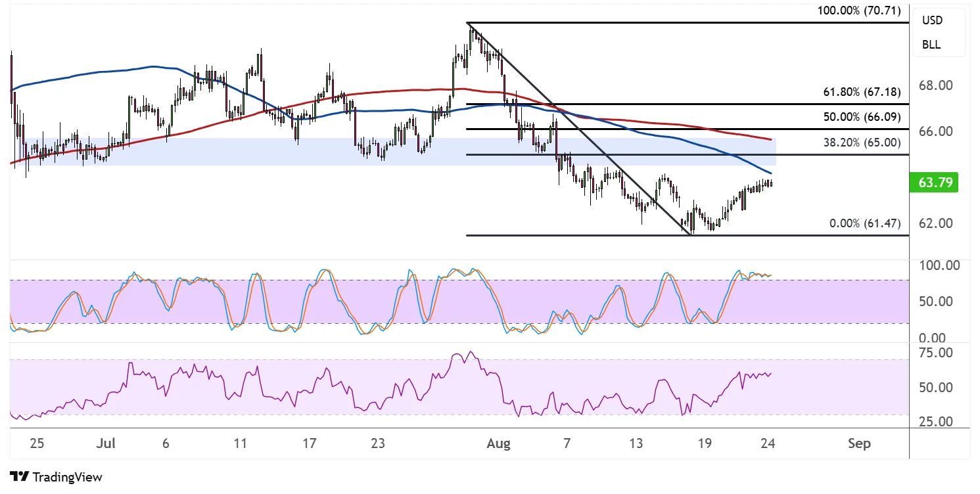Image resolution: width=980 pixels, height=494 pixels.
Task: Click the 75.00 RSI scale label
Action: (x=935, y=353)
